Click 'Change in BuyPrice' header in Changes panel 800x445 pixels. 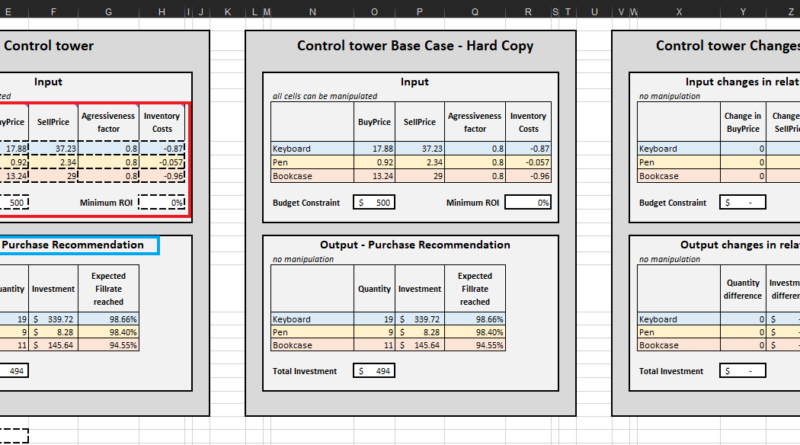coord(743,122)
